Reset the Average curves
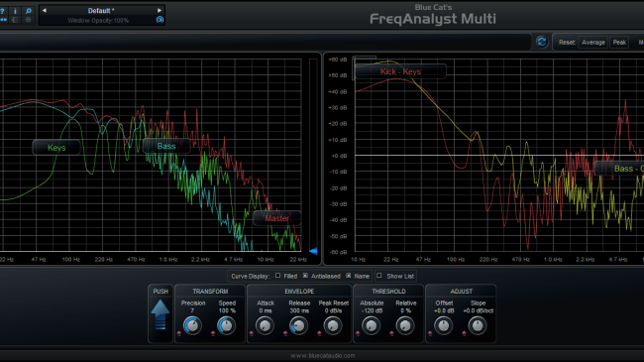Image resolution: width=644 pixels, height=362 pixels. pyautogui.click(x=593, y=43)
